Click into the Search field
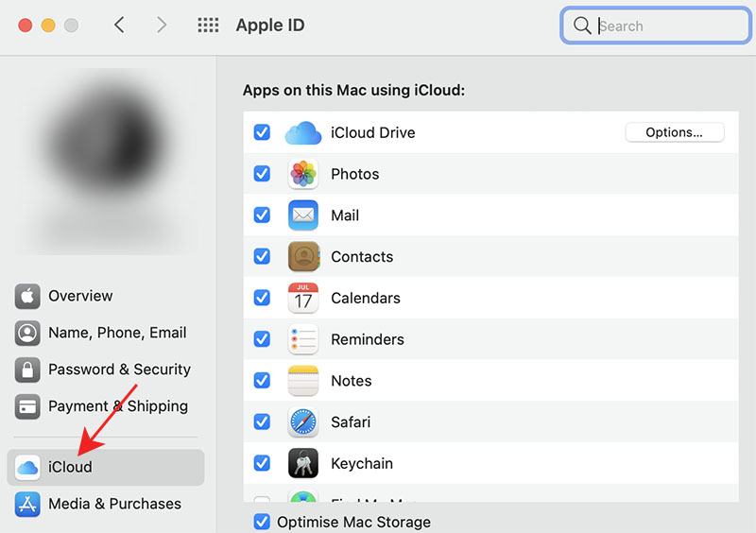 click(x=656, y=26)
